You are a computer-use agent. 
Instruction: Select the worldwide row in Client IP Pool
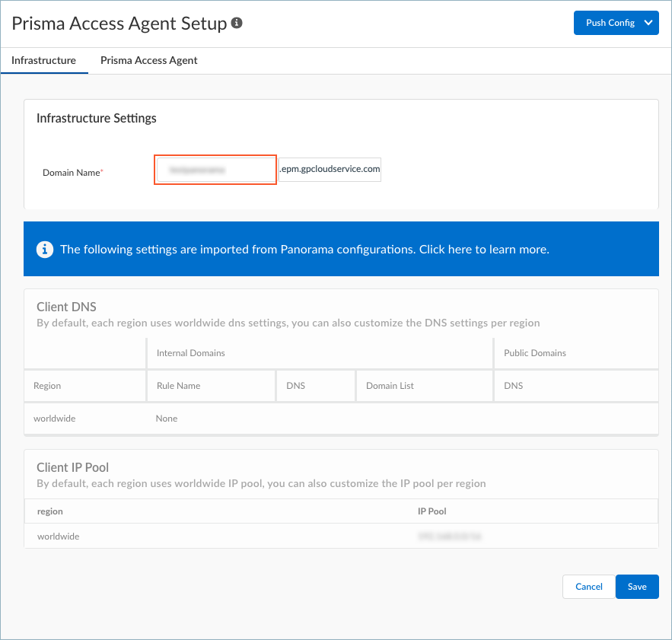[59, 537]
